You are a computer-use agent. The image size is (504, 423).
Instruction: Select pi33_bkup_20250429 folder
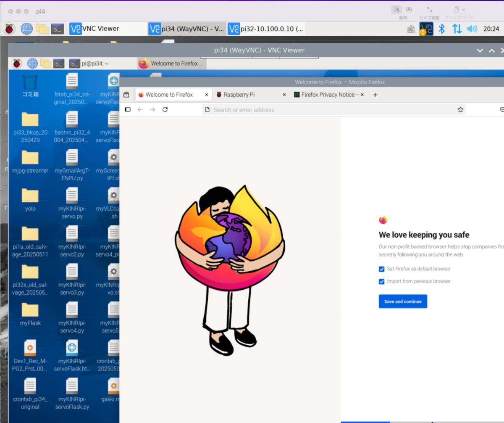(x=30, y=127)
